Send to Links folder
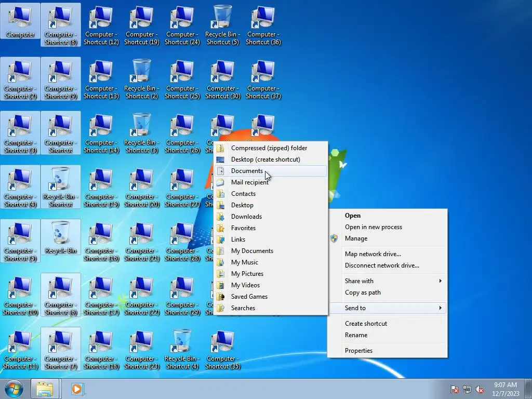The image size is (532, 399). (270, 240)
